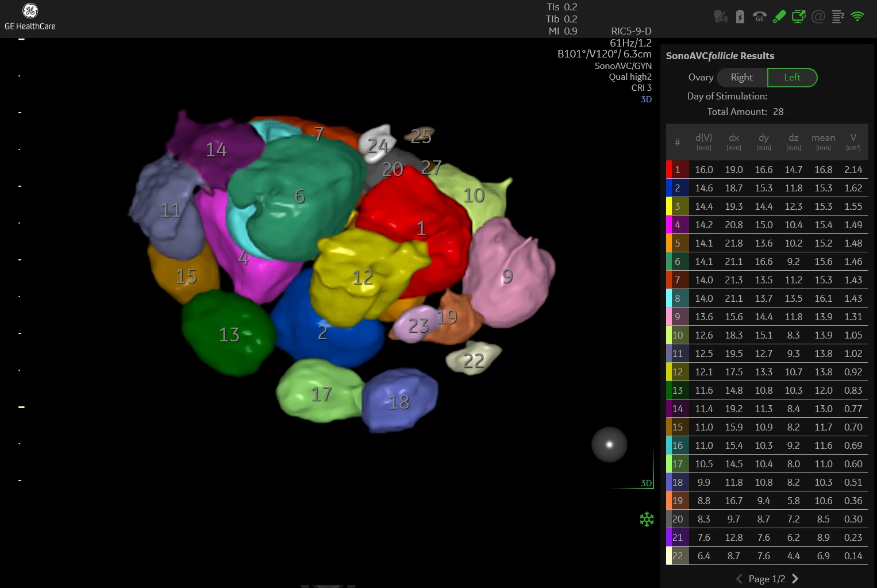Check the battery charging status icon
Image resolution: width=877 pixels, height=588 pixels.
(x=740, y=17)
